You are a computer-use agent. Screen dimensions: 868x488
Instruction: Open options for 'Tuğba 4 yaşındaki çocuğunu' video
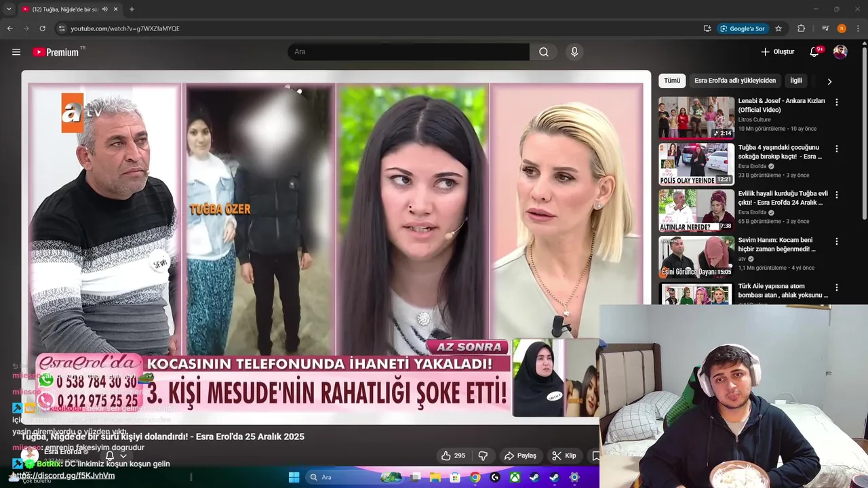point(837,148)
